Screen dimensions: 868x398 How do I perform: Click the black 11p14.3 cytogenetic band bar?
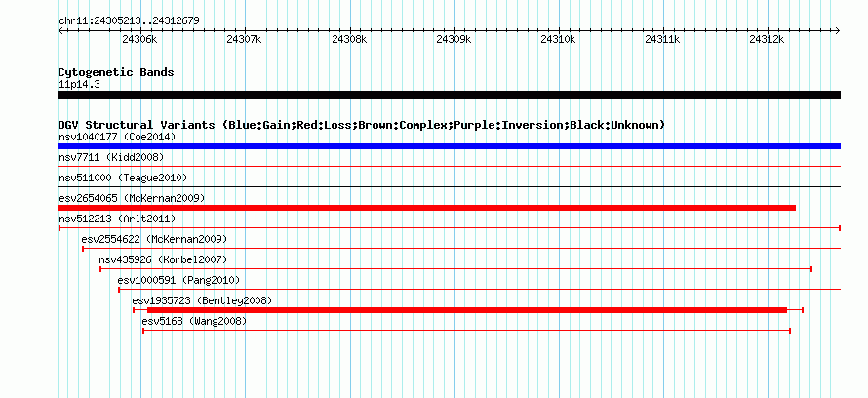pos(449,95)
